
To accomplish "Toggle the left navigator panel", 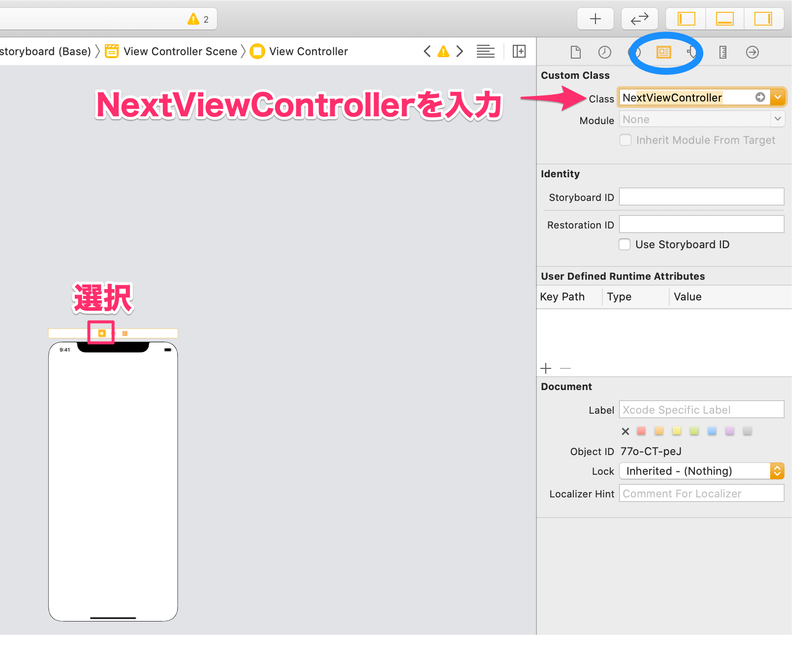I will (x=686, y=19).
